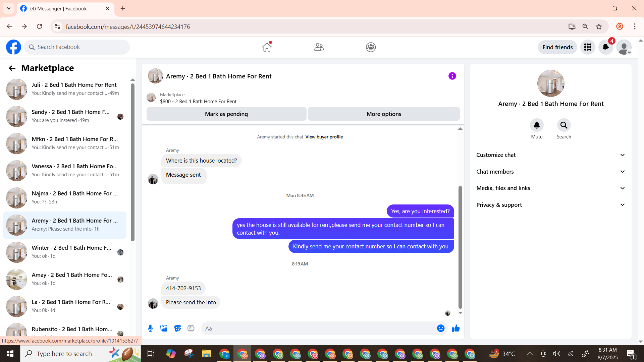644x362 pixels.
Task: Open Windows Task View
Action: coord(151,354)
